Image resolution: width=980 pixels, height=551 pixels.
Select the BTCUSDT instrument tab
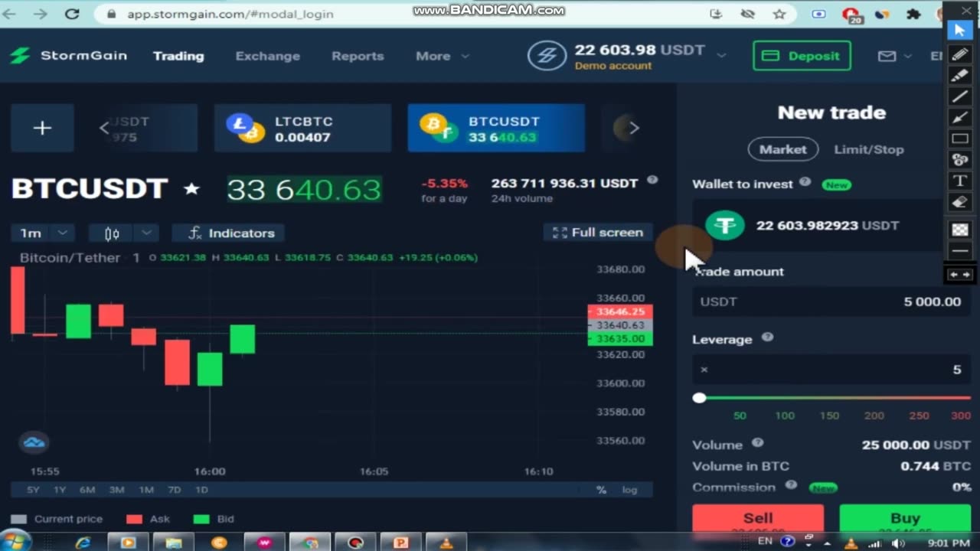pos(496,128)
